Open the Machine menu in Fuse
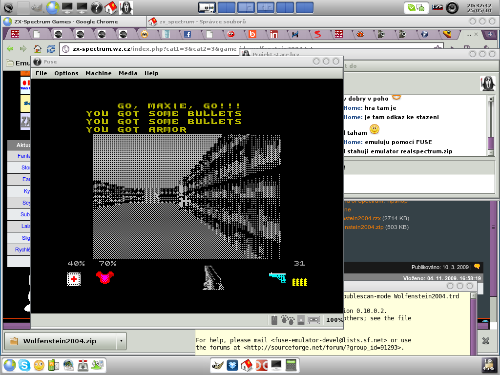500x375 pixels. pyautogui.click(x=98, y=73)
